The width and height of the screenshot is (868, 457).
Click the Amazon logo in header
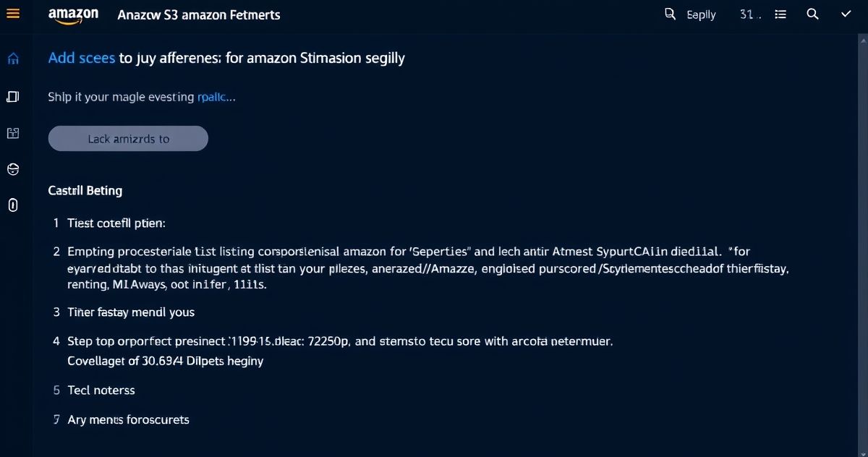[x=73, y=15]
